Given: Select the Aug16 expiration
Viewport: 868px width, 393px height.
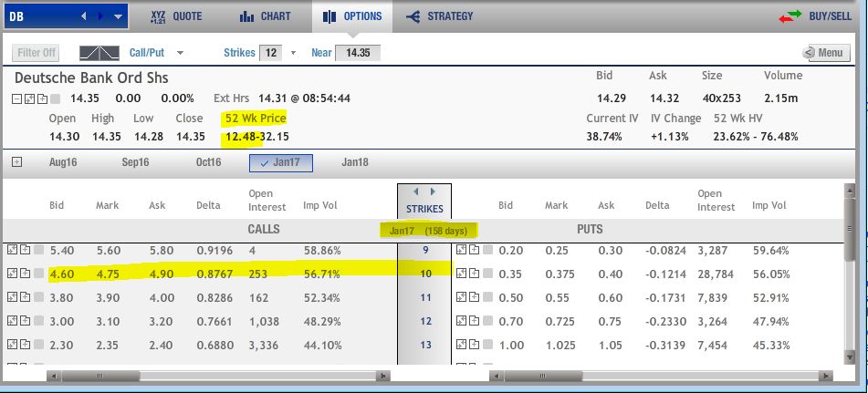Looking at the screenshot, I should [x=63, y=162].
